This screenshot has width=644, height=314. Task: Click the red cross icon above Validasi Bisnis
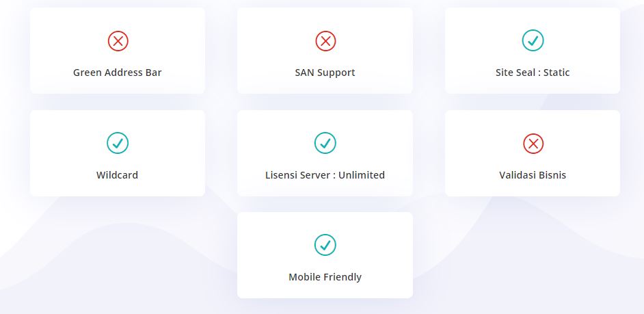[533, 143]
